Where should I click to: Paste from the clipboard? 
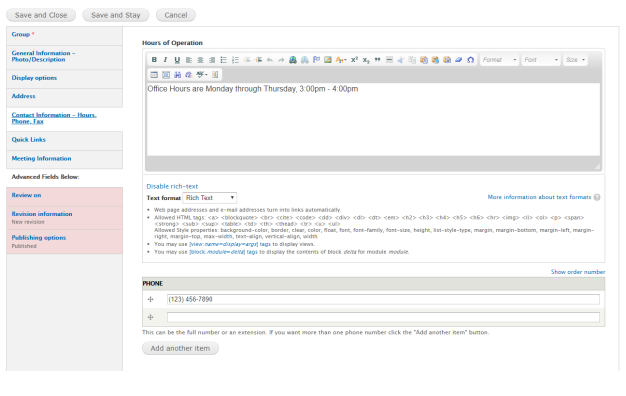click(x=424, y=60)
